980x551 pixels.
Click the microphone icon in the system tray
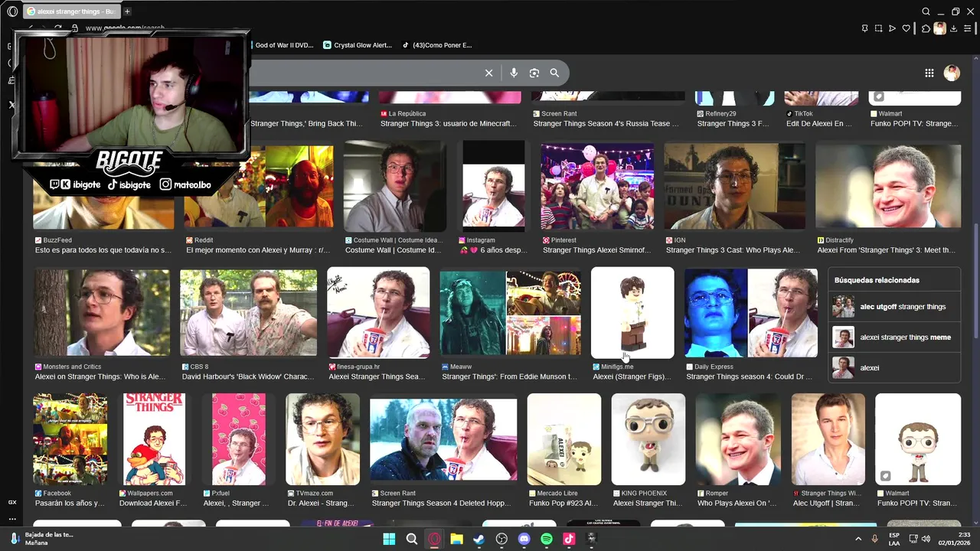[875, 539]
